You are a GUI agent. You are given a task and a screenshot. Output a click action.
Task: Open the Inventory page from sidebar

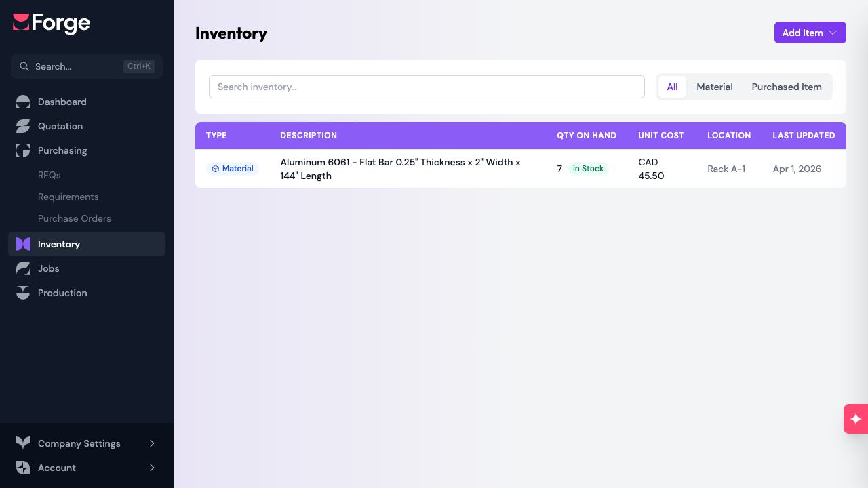point(59,244)
